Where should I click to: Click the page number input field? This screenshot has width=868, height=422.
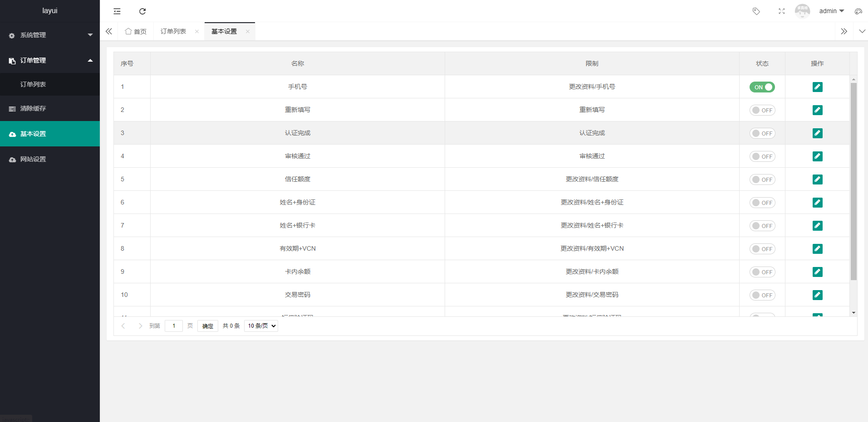(x=174, y=326)
